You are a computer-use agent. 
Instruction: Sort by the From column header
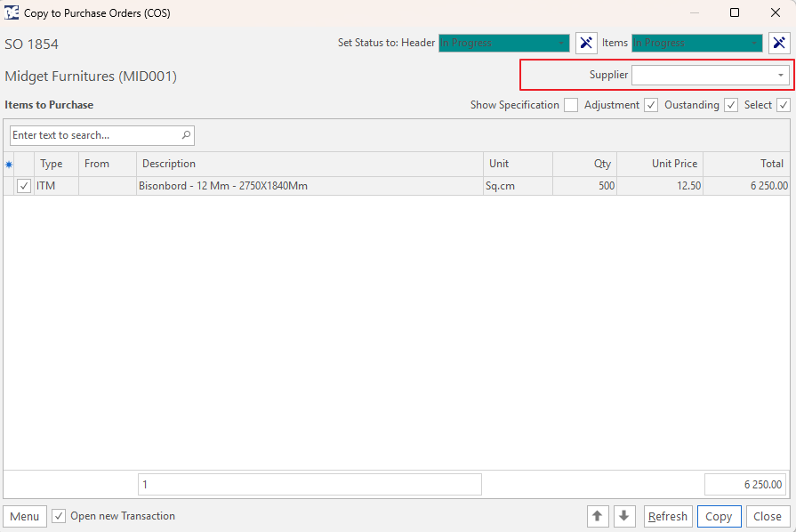(x=107, y=164)
